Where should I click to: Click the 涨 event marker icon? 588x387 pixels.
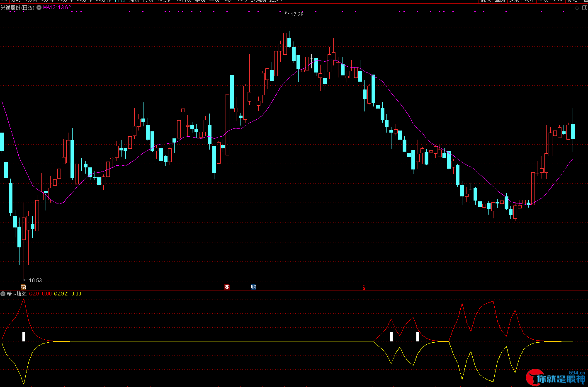[227, 287]
